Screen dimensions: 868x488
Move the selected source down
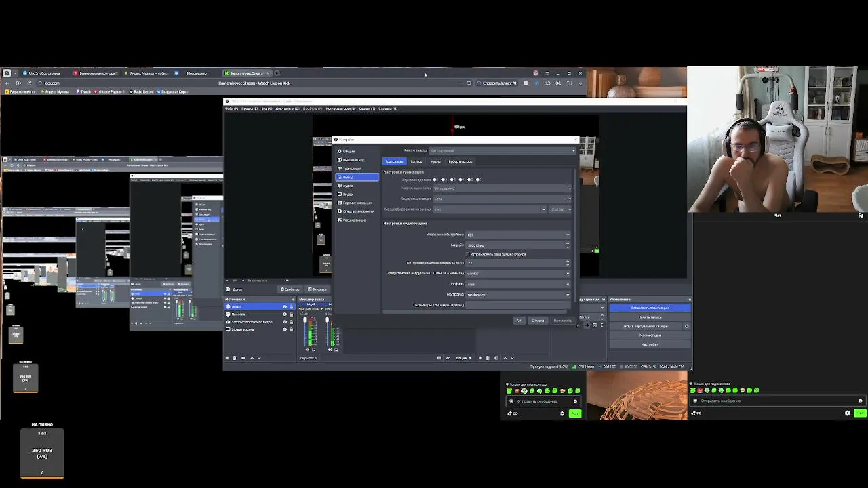(x=259, y=358)
